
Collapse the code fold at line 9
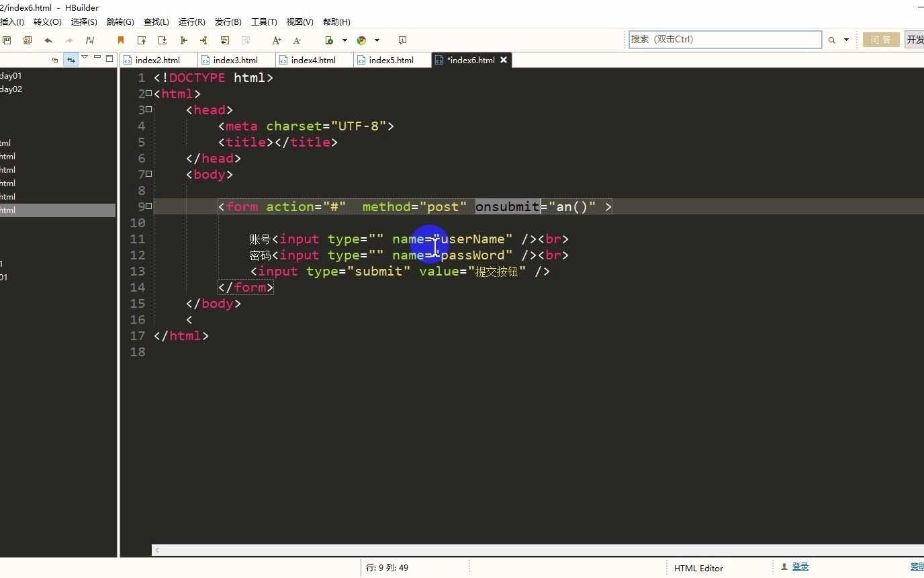coord(149,206)
